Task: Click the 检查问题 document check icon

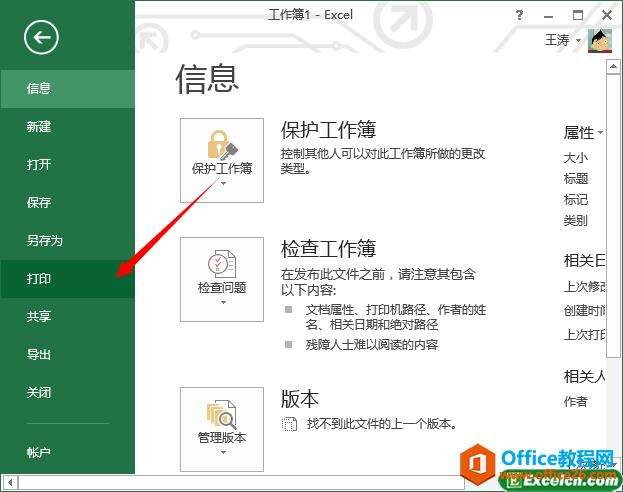Action: pos(222,263)
